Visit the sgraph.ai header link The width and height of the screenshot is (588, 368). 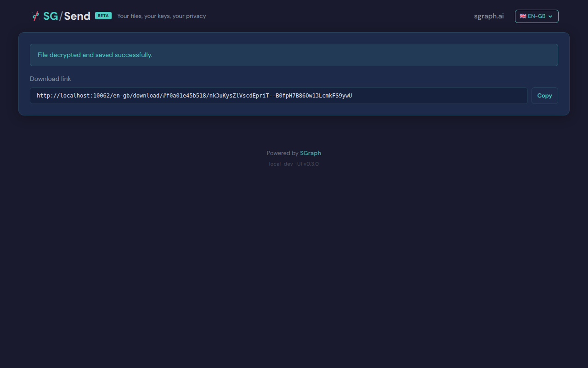point(489,16)
